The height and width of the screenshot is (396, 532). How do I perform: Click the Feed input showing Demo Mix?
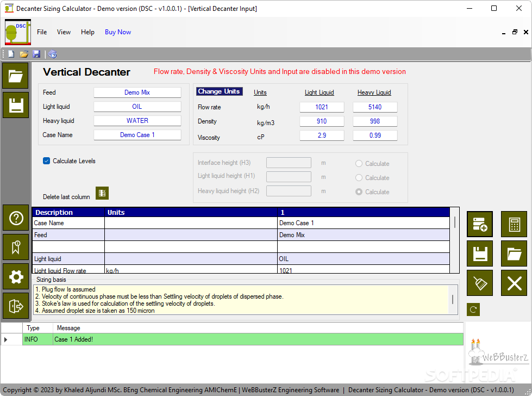pyautogui.click(x=137, y=92)
